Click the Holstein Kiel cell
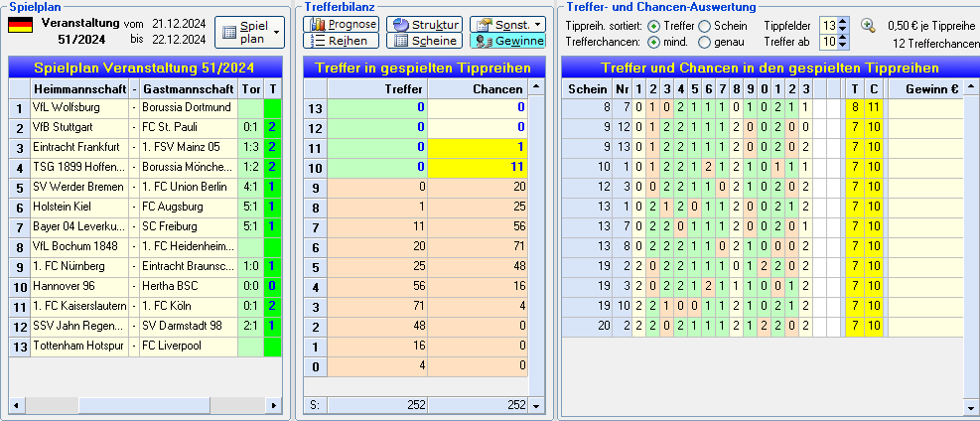This screenshot has width=980, height=421. coord(79,207)
